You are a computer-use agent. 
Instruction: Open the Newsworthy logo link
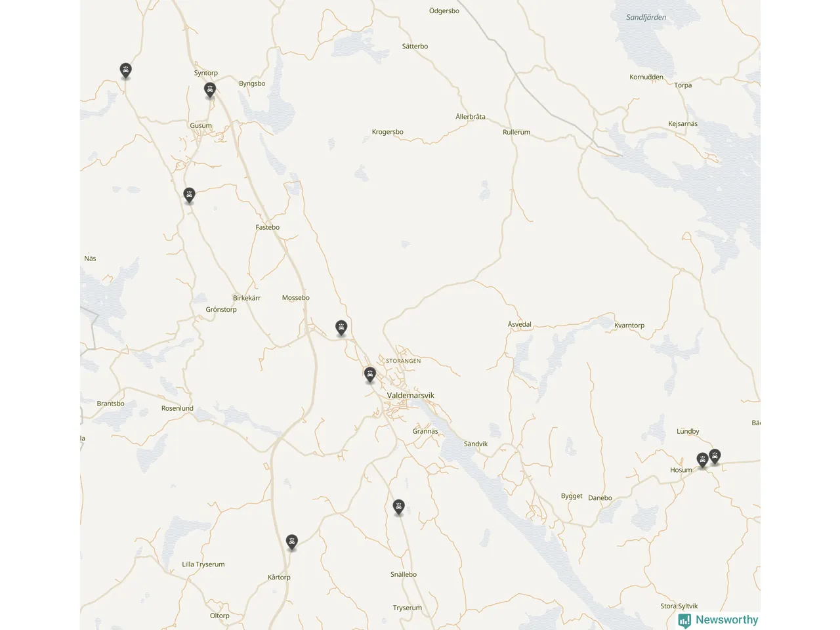718,620
